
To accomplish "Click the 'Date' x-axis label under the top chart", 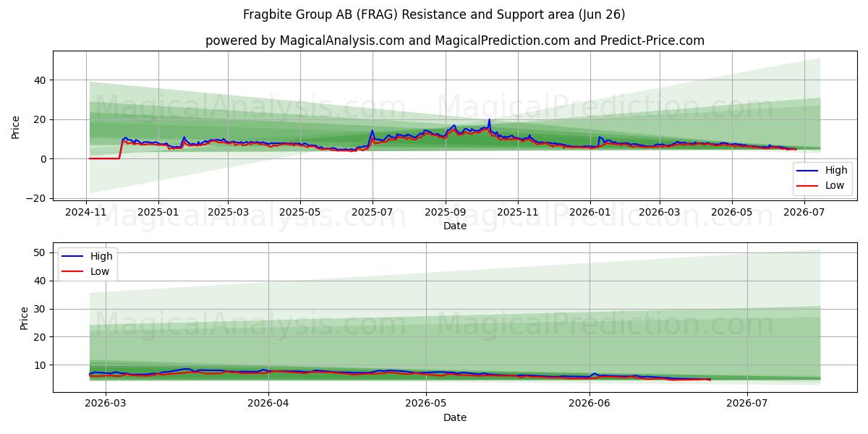I will coord(455,226).
